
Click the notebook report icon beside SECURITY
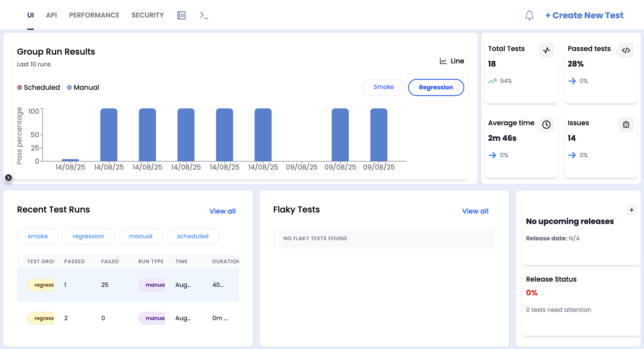(181, 15)
